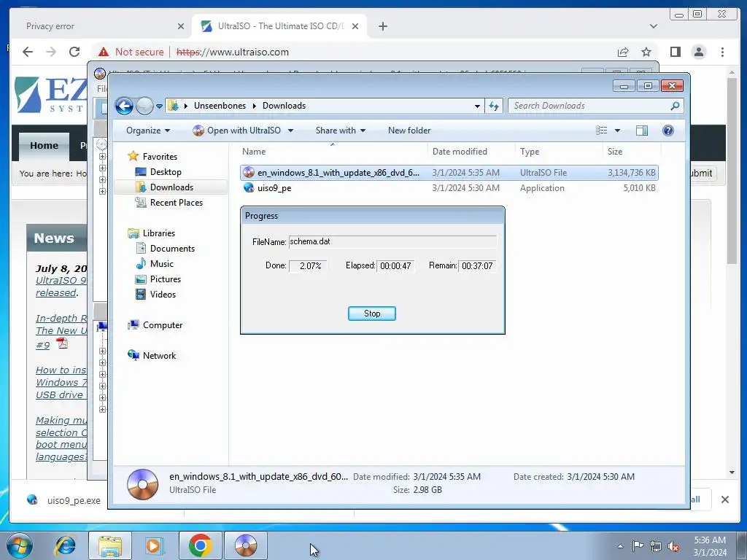747x560 pixels.
Task: Switch to the UltraISO browser tab
Action: tap(279, 26)
